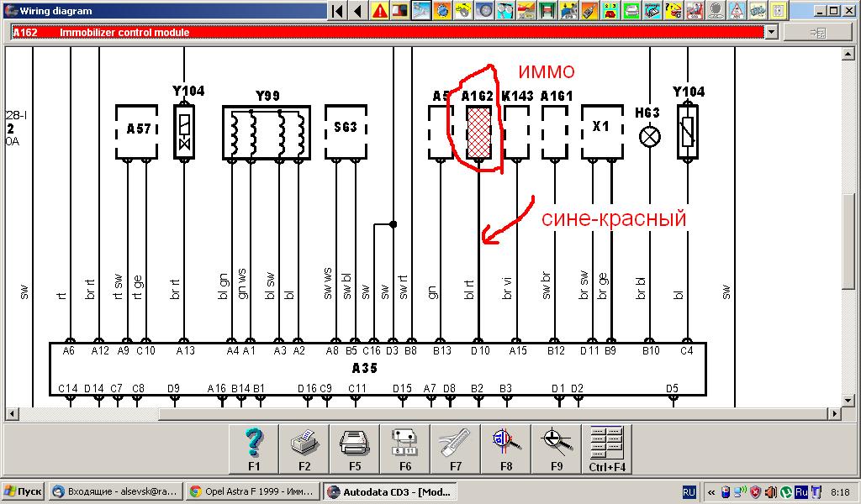Switch to Входящие mail taskbar window
Image resolution: width=861 pixels, height=504 pixels.
(116, 491)
